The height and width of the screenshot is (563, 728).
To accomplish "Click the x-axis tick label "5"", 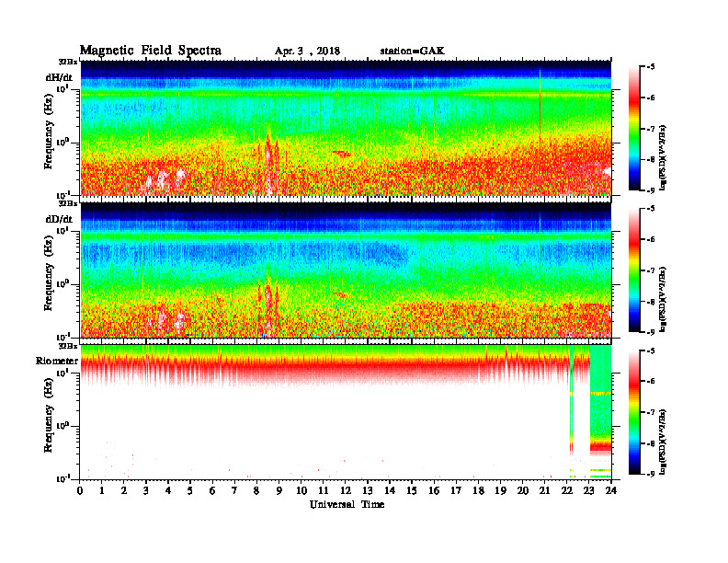I will click(190, 490).
